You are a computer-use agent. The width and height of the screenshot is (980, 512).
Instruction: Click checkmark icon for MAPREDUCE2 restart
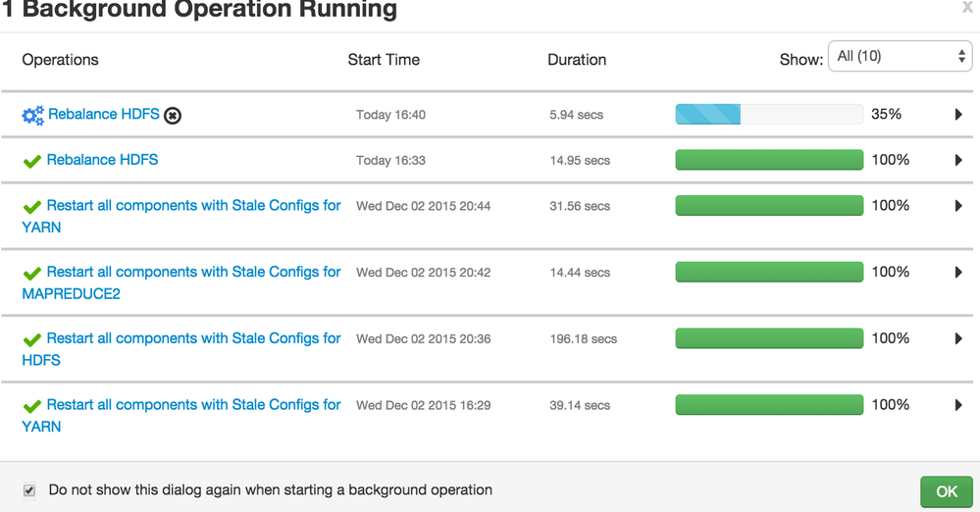click(31, 274)
